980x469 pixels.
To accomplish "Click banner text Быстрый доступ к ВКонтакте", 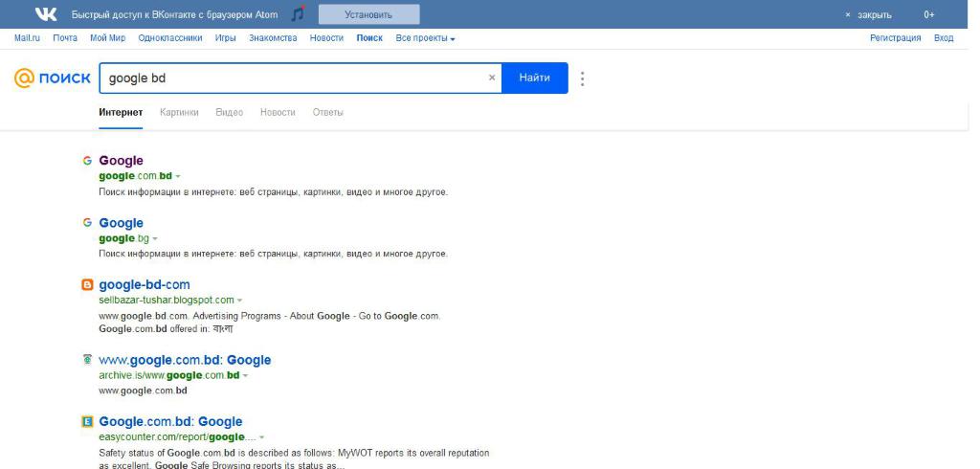I will click(174, 14).
